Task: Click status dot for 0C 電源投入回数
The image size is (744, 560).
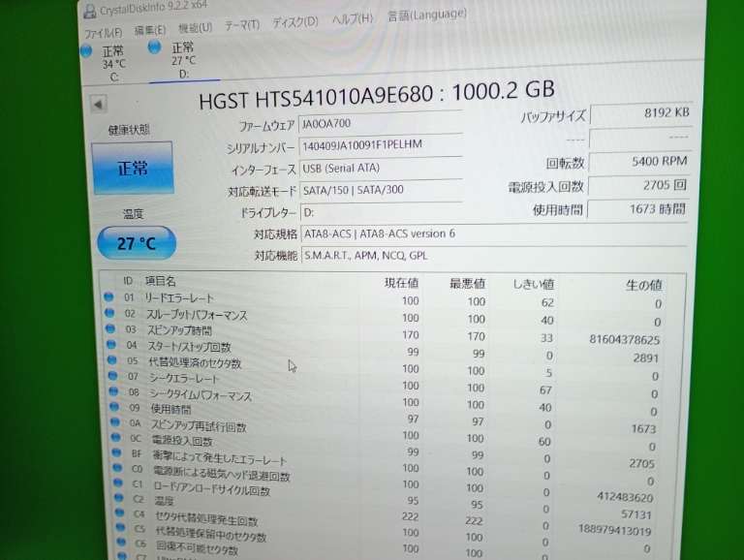Action: click(x=116, y=437)
